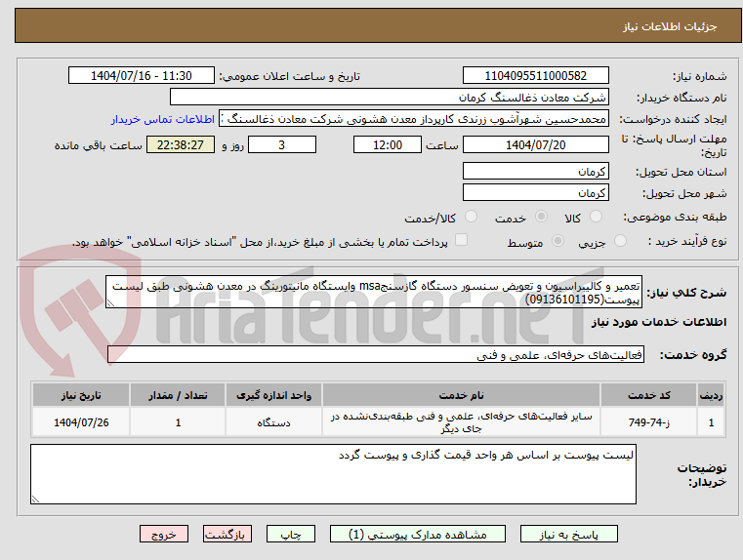This screenshot has width=743, height=560.
Task: Click the need date cell 1404/07/26
Action: tap(81, 422)
